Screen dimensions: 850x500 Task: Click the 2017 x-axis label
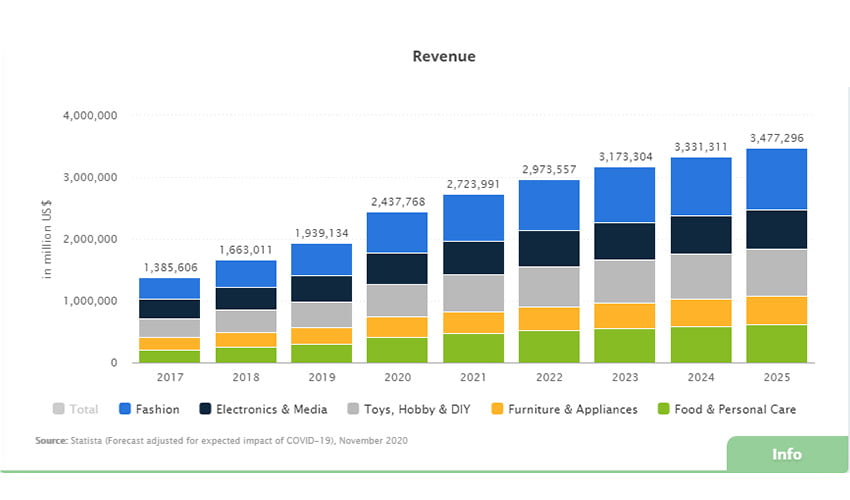point(170,377)
